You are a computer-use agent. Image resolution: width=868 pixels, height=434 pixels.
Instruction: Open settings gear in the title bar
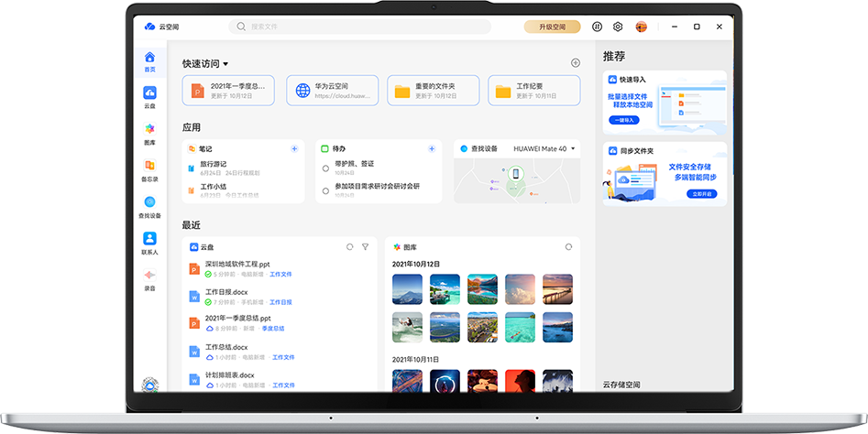(x=618, y=27)
